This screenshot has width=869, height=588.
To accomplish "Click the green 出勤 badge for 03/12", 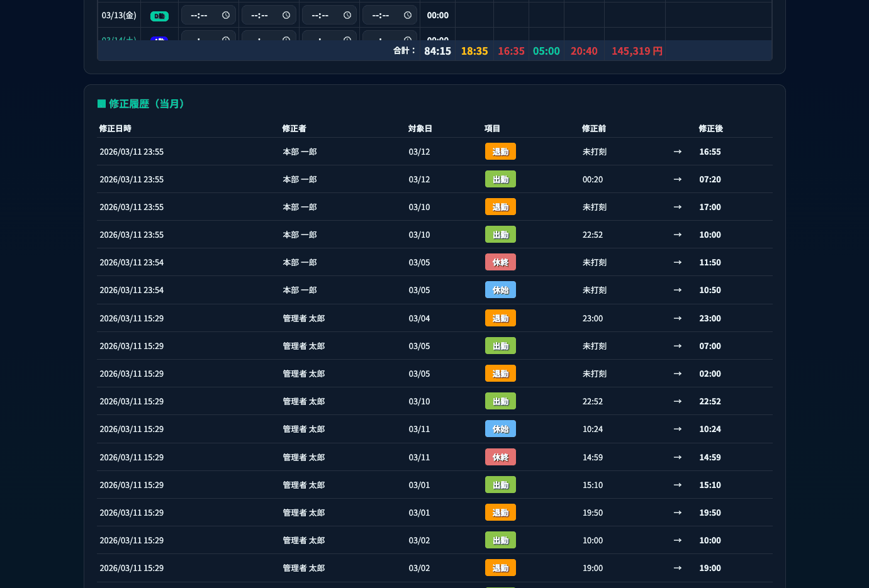I will click(x=500, y=179).
